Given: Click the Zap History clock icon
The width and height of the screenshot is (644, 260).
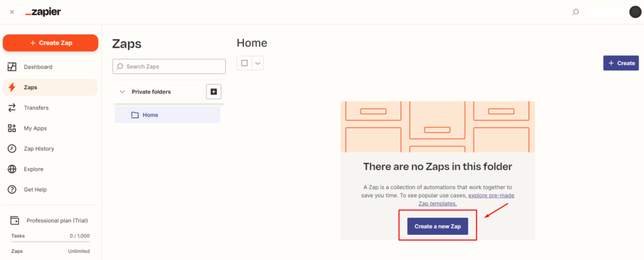Looking at the screenshot, I should [x=12, y=149].
